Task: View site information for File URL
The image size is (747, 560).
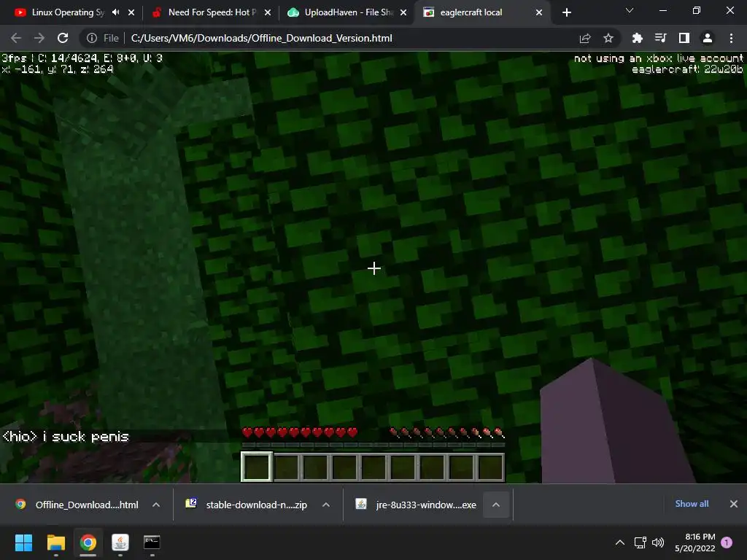Action: coord(103,38)
